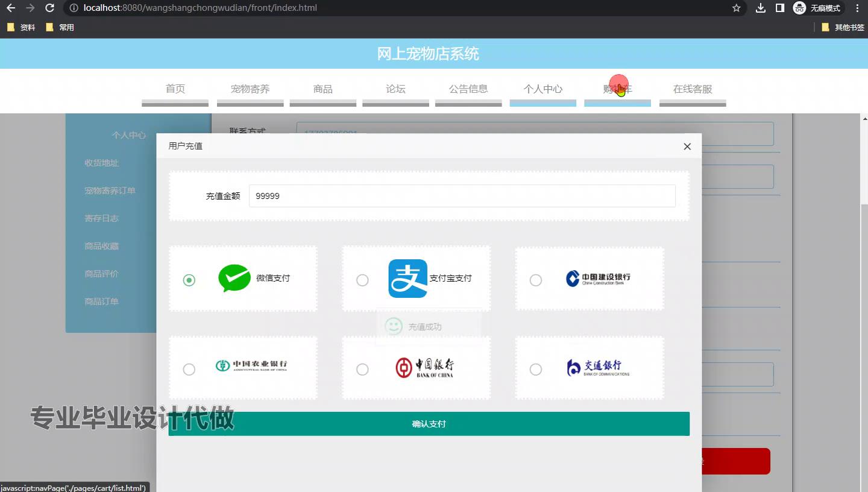
Task: Open 收货地址 in sidebar
Action: pyautogui.click(x=102, y=163)
